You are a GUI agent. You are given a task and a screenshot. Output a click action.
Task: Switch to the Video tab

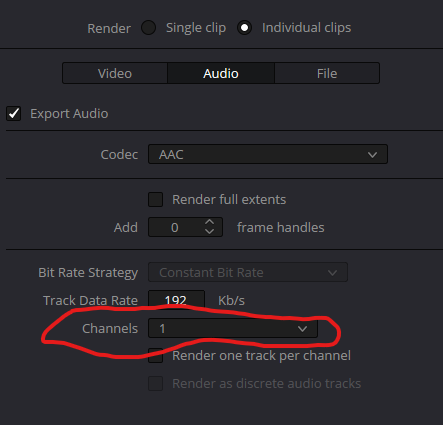pyautogui.click(x=115, y=73)
